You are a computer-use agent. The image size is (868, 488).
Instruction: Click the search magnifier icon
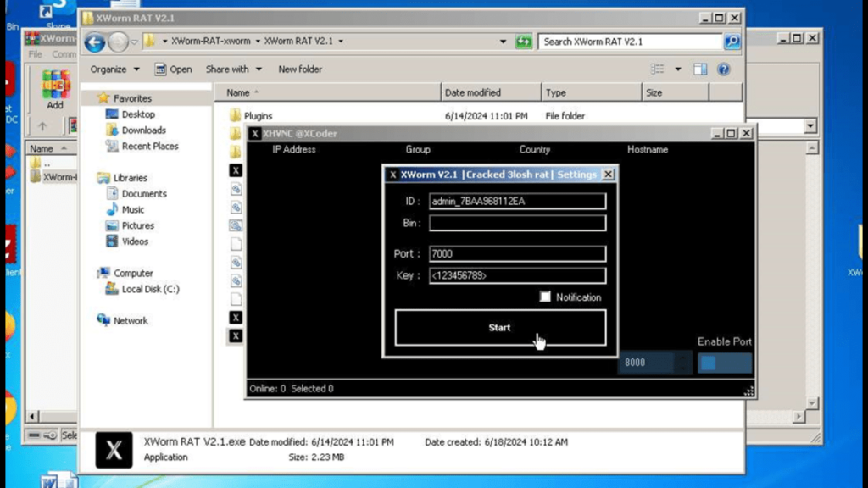coord(732,42)
